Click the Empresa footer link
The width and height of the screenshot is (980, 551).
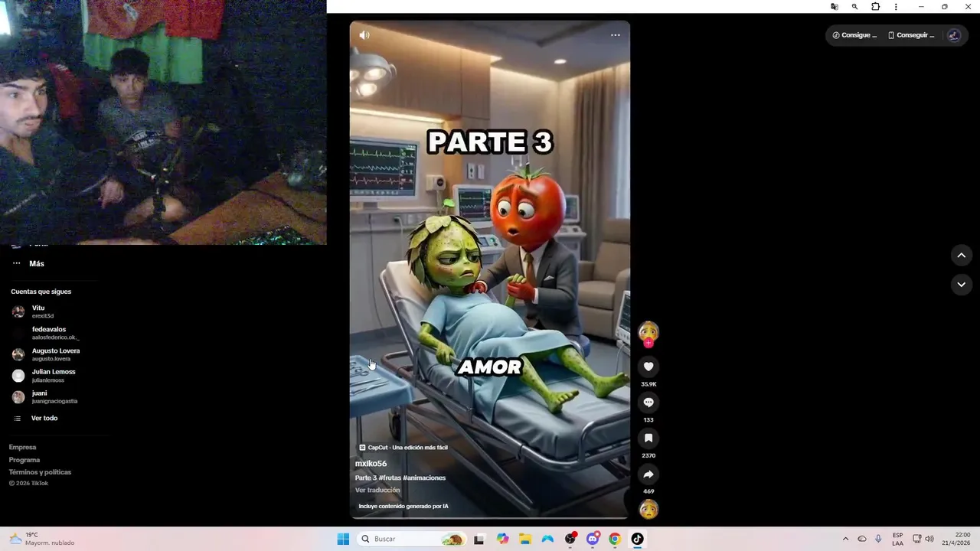(x=22, y=447)
